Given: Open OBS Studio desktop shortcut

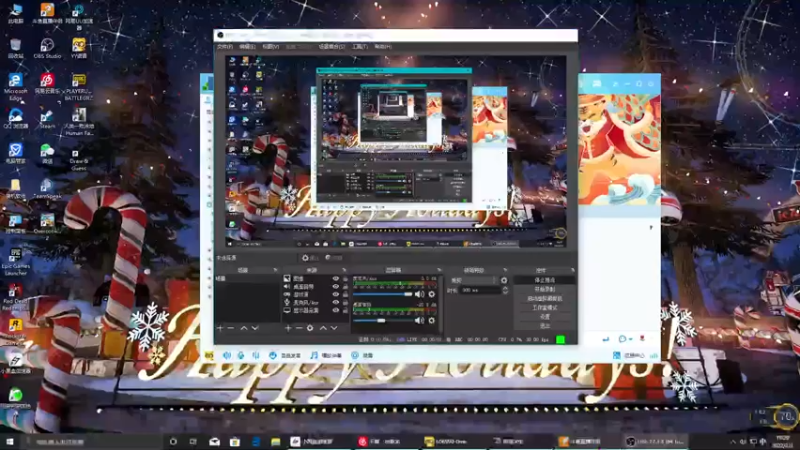Looking at the screenshot, I should [x=47, y=48].
